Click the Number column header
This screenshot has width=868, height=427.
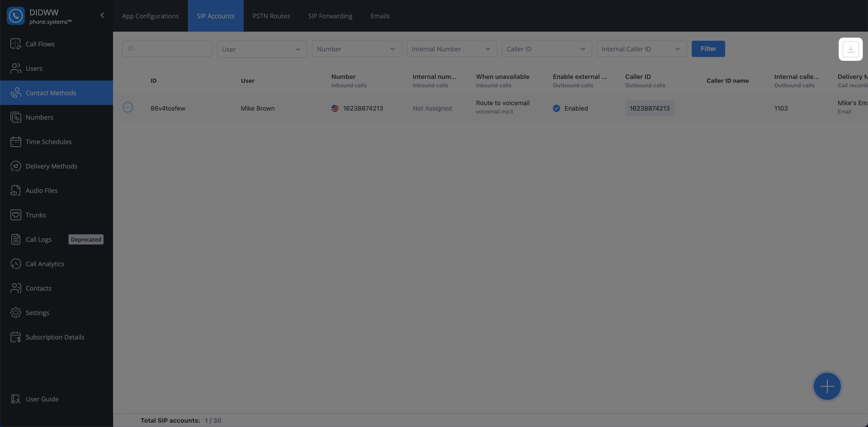click(x=343, y=76)
